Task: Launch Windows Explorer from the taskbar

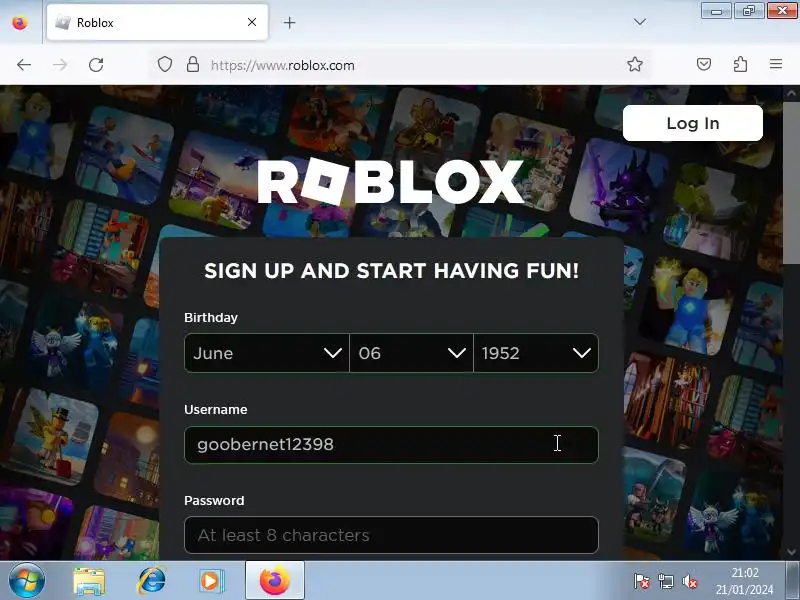Action: click(89, 581)
